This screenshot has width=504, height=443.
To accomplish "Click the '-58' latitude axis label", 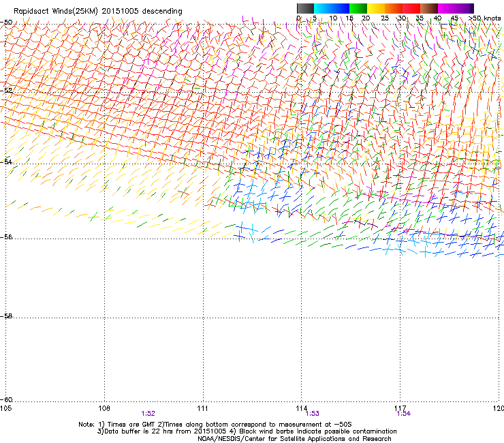I will (6, 316).
